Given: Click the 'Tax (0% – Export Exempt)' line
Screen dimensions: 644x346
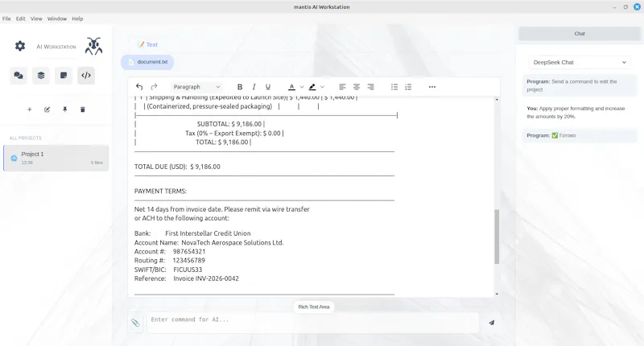Looking at the screenshot, I should coord(234,133).
